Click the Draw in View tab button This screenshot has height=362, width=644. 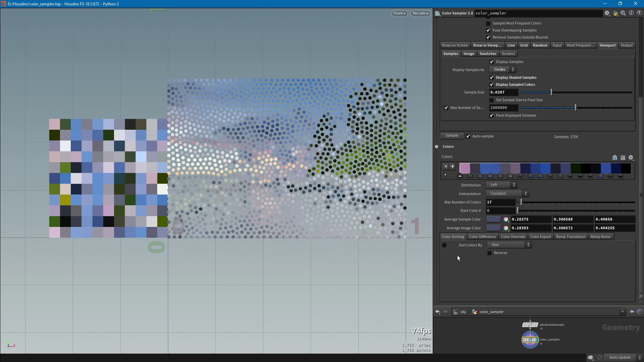click(x=487, y=45)
